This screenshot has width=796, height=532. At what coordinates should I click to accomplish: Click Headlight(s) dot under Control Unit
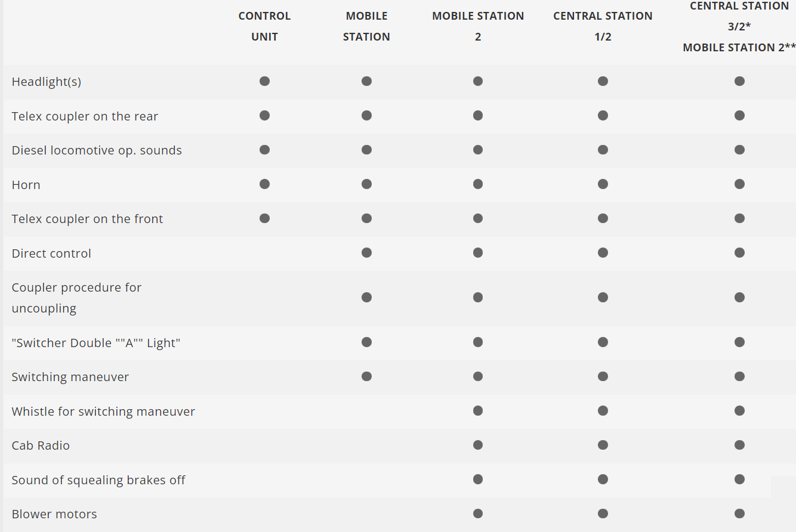pyautogui.click(x=264, y=81)
